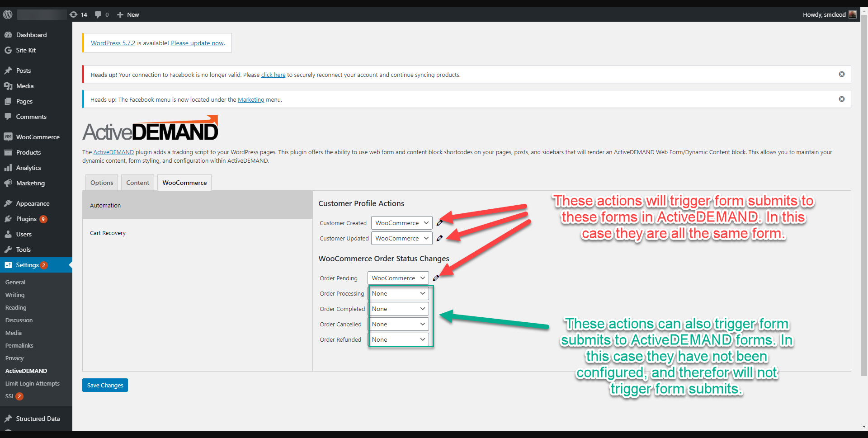The image size is (868, 438).
Task: Edit the Customer Updated form with pencil icon
Action: (x=439, y=238)
